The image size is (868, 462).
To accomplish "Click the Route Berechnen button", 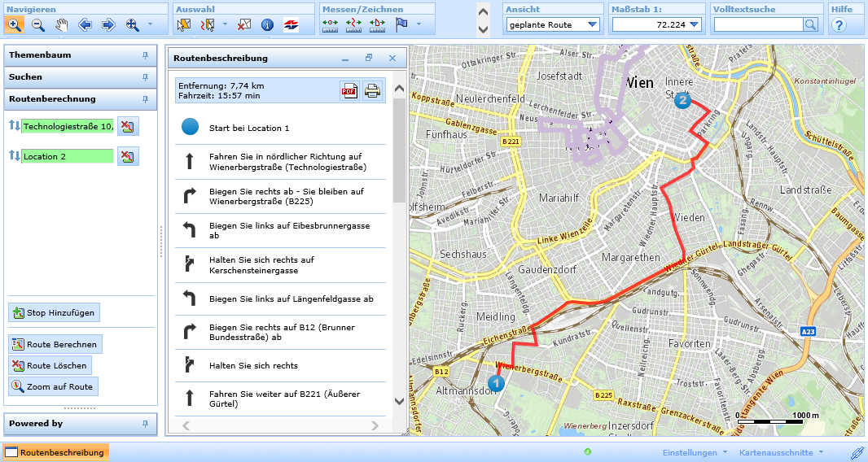I will 55,345.
